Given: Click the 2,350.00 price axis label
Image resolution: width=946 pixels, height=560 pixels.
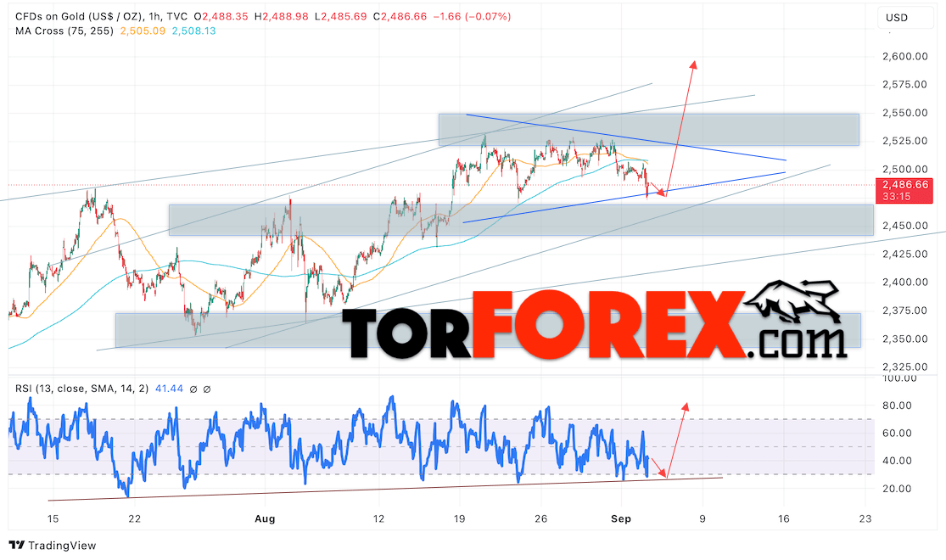Looking at the screenshot, I should click(904, 339).
